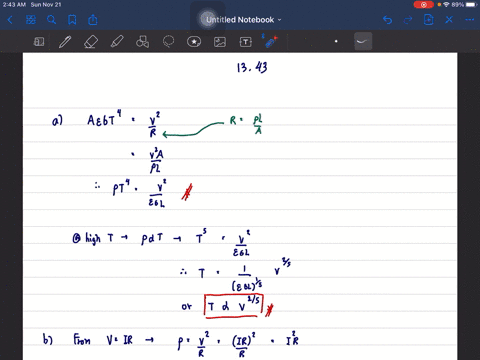Add a new page to the notebook
Image resolution: width=480 pixels, height=360 pixels.
[x=428, y=20]
